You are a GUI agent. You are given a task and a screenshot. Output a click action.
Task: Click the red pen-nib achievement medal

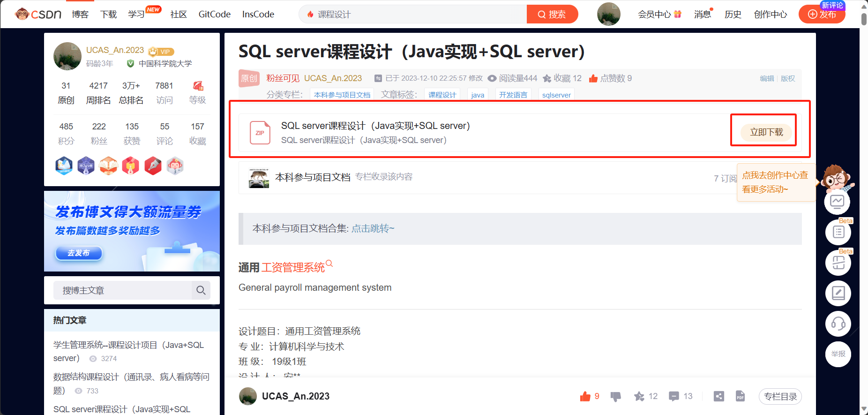(153, 166)
